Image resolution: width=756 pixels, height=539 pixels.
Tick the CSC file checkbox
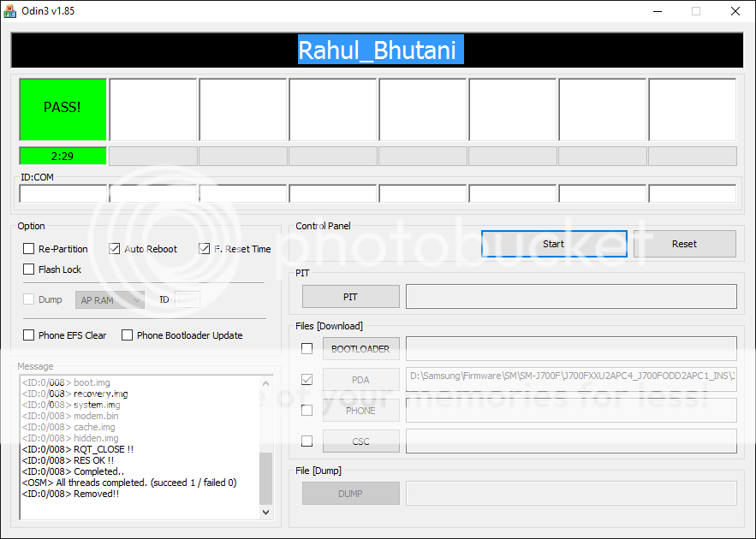click(307, 441)
